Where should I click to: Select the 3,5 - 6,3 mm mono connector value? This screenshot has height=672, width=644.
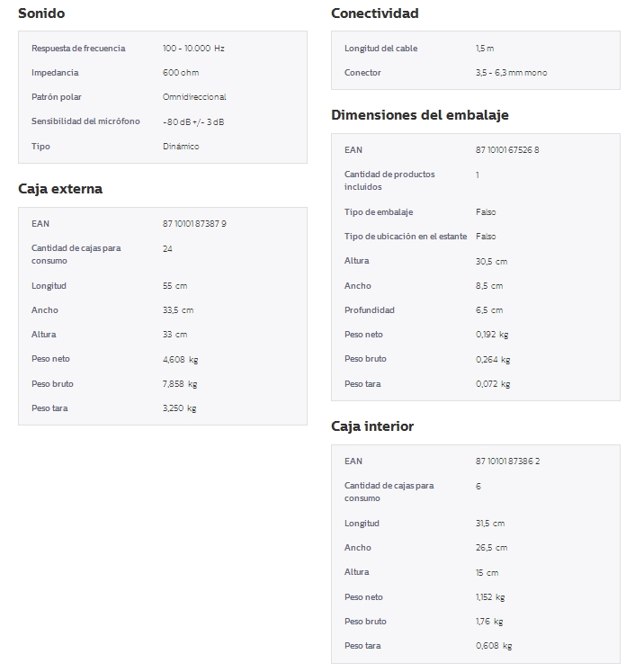click(x=511, y=73)
